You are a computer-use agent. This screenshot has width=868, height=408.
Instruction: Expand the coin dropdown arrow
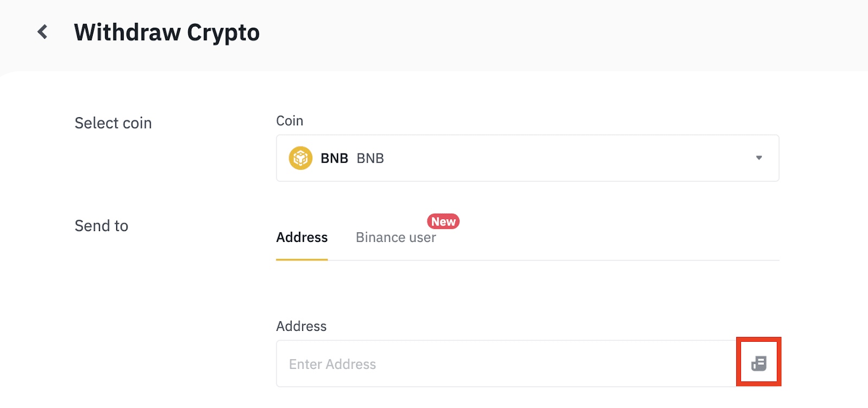click(759, 158)
